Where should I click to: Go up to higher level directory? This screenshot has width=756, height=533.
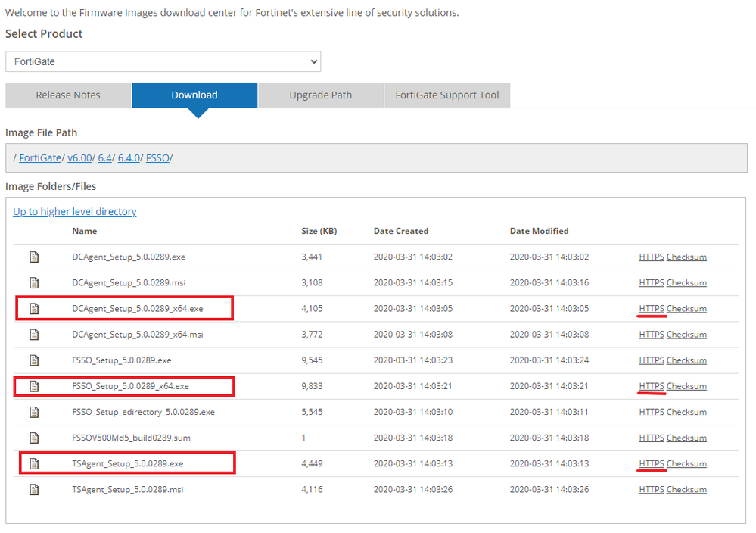(75, 212)
